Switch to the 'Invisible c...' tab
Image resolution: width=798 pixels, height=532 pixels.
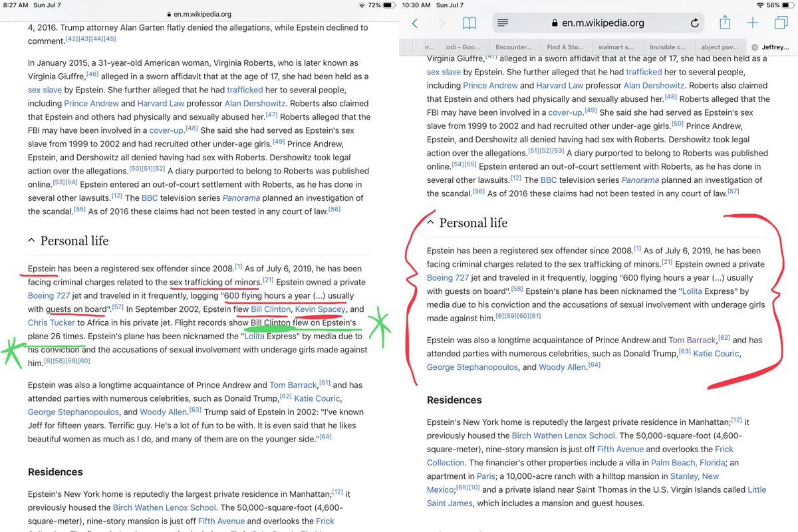point(668,47)
